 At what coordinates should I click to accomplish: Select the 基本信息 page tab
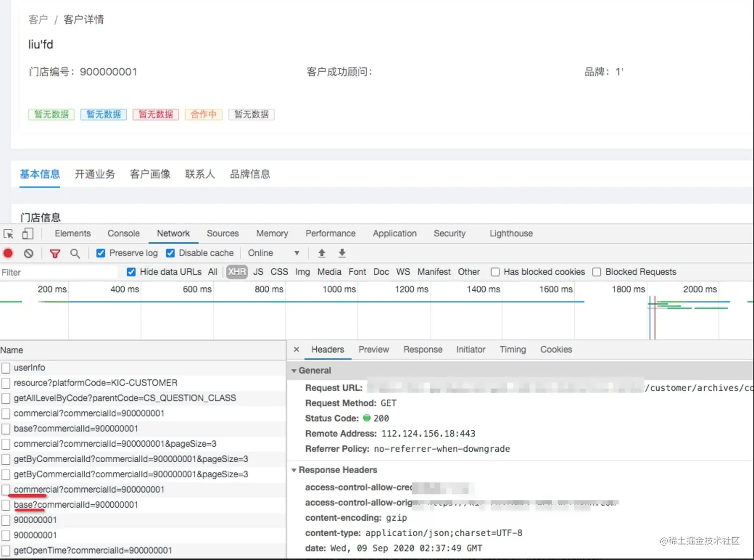point(40,174)
